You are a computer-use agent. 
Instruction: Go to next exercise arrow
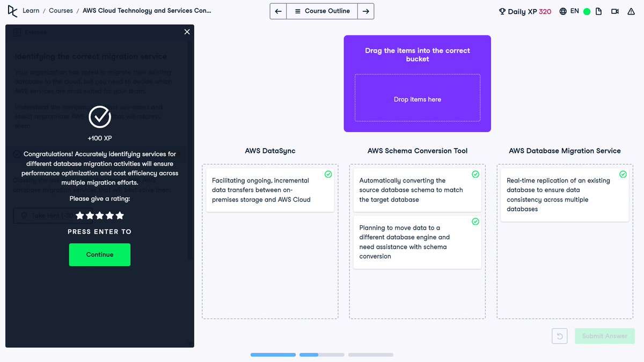365,11
